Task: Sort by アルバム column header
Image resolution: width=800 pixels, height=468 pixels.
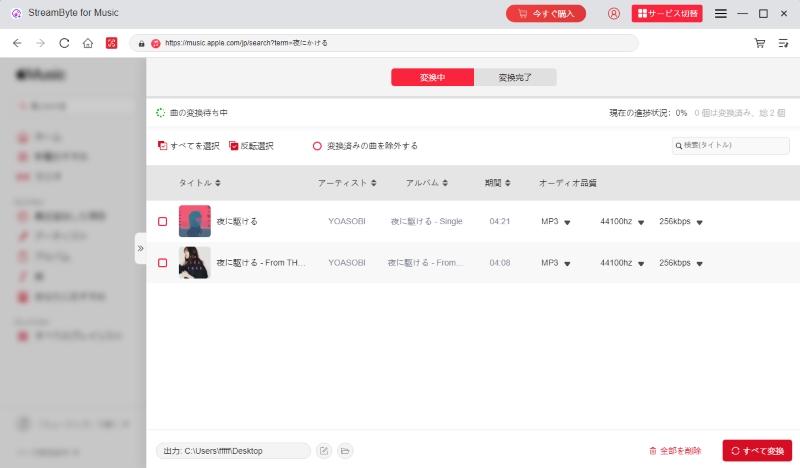Action: pos(427,183)
